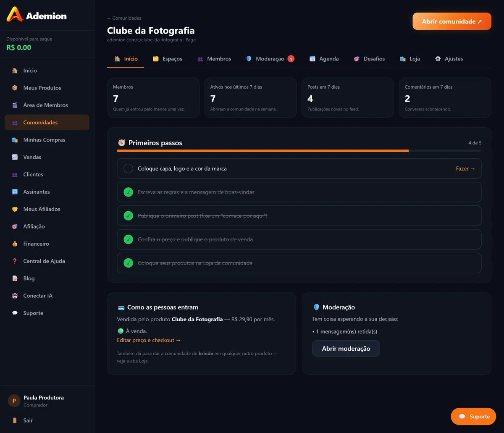The width and height of the screenshot is (504, 433).
Task: Check the 'Coloque capa, logo' step circle
Action: (128, 168)
